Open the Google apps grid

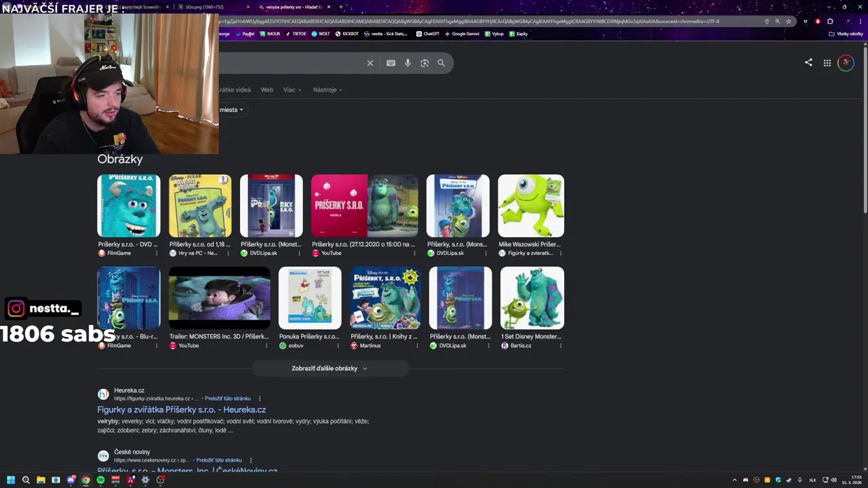point(827,63)
